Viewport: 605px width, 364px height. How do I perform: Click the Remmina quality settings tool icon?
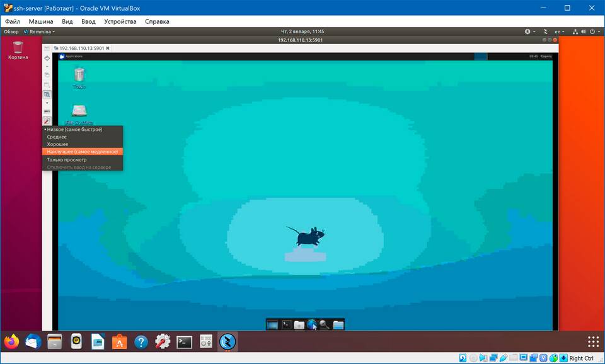point(47,121)
